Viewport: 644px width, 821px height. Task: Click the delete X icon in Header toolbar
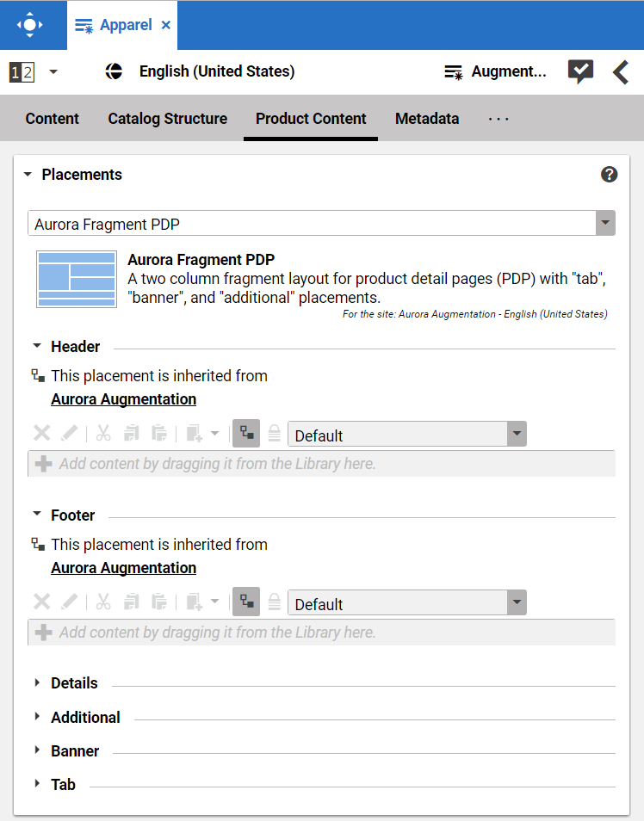coord(41,433)
